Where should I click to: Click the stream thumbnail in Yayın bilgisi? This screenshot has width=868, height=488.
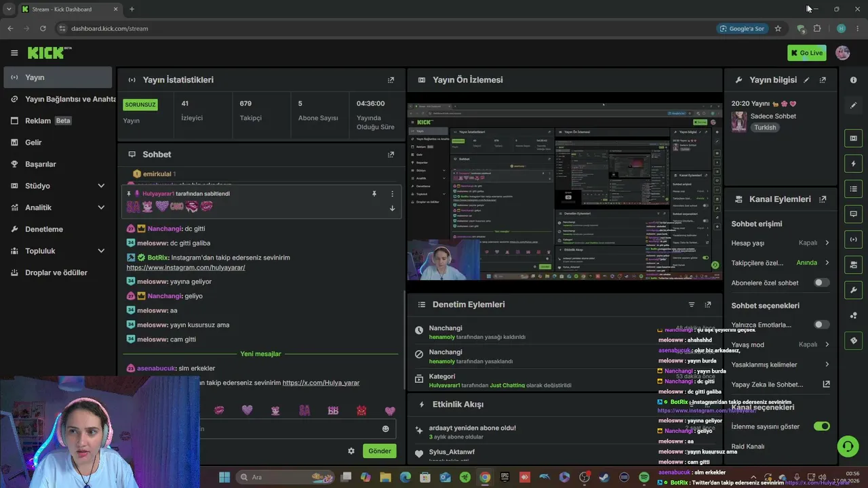(x=738, y=121)
